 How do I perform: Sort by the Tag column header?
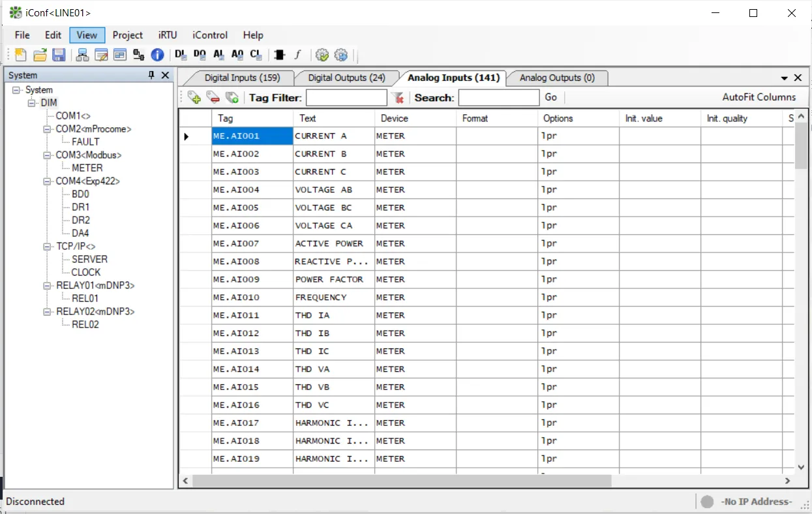252,118
